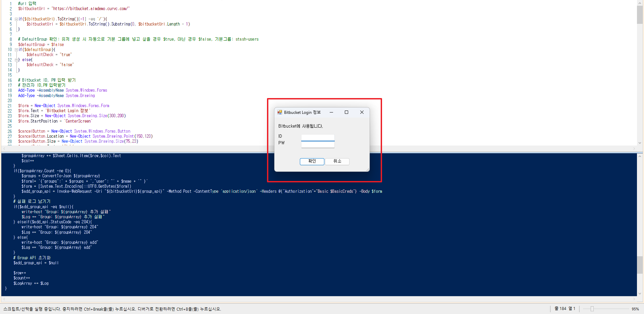
Task: Click the dialog's bottom-right resize grip
Action: coord(368,170)
